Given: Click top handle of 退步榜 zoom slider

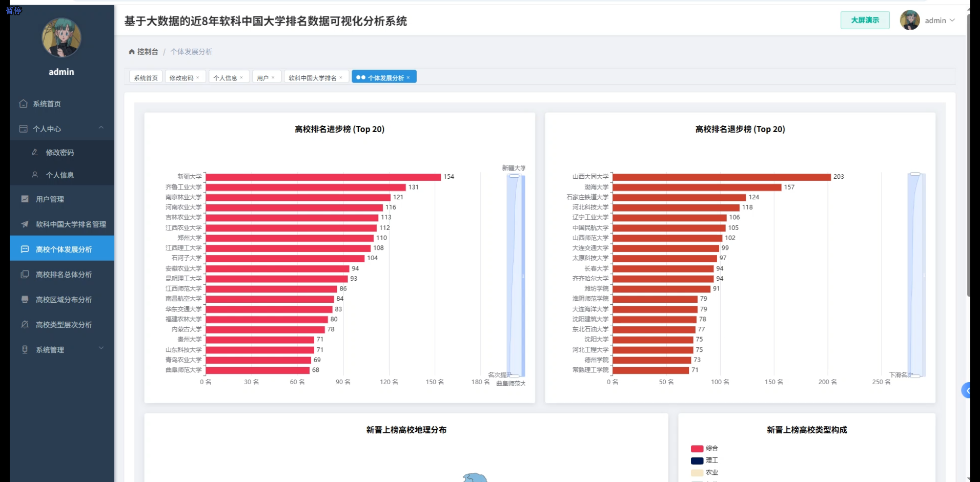Looking at the screenshot, I should click(915, 174).
